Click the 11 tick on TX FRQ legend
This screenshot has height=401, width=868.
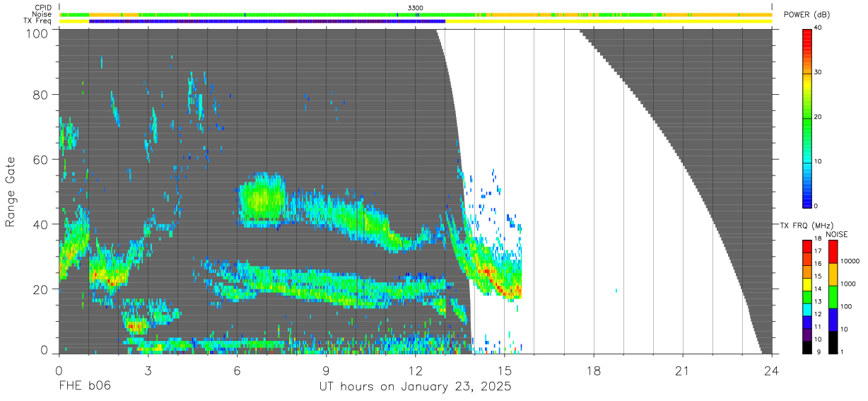[x=818, y=327]
